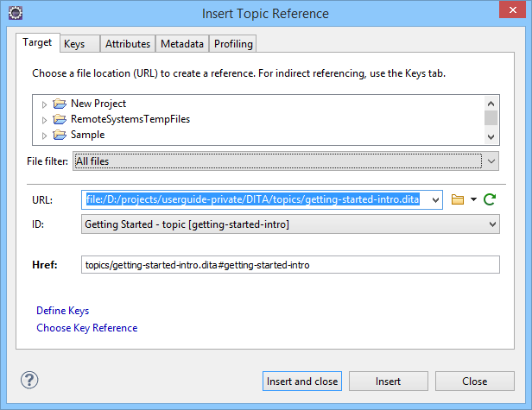This screenshot has height=410, width=532.
Task: Open the Profiling tab
Action: point(232,43)
